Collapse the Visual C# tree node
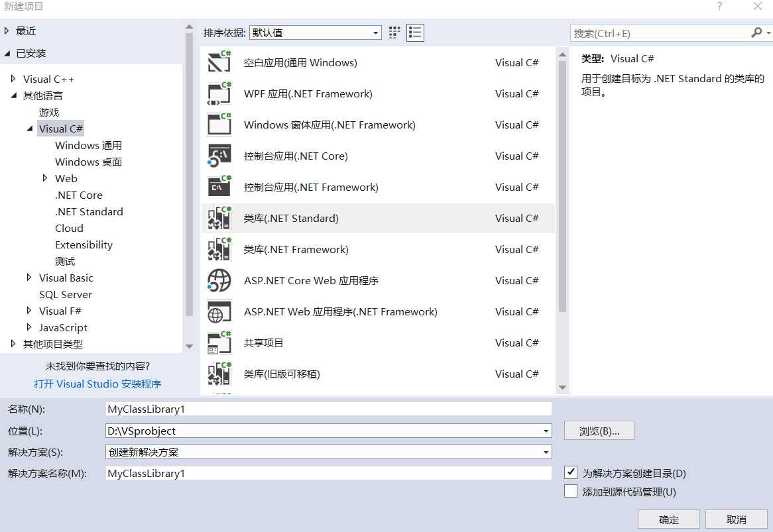The height and width of the screenshot is (532, 773). (30, 129)
